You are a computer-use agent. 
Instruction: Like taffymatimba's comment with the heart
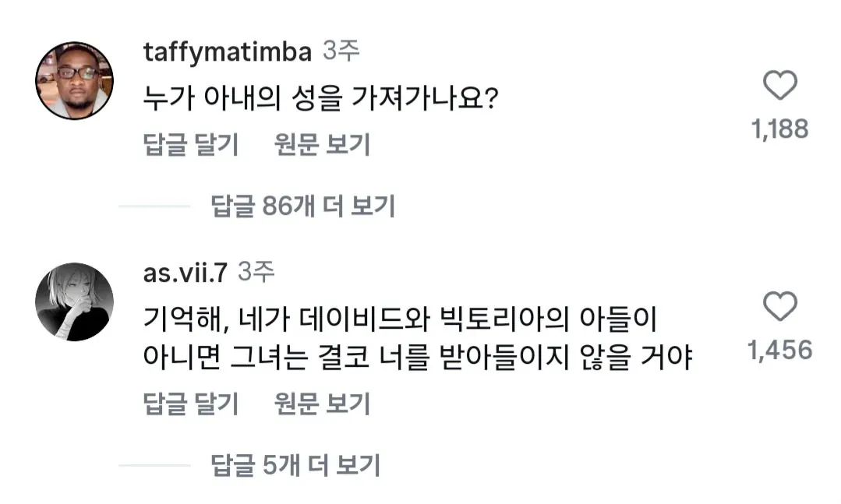[779, 86]
